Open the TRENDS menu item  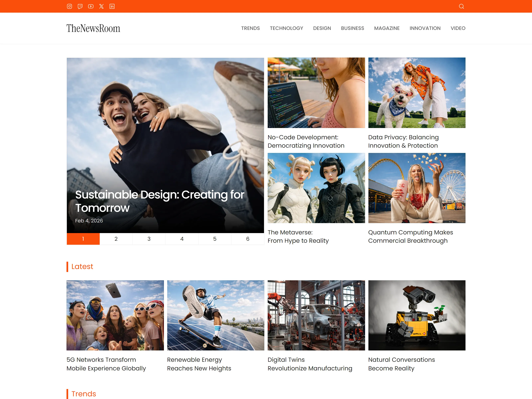[250, 28]
